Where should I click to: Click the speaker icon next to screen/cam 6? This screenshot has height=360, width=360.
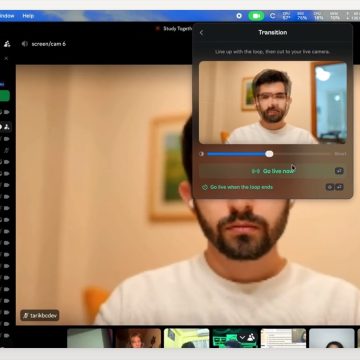pos(24,44)
